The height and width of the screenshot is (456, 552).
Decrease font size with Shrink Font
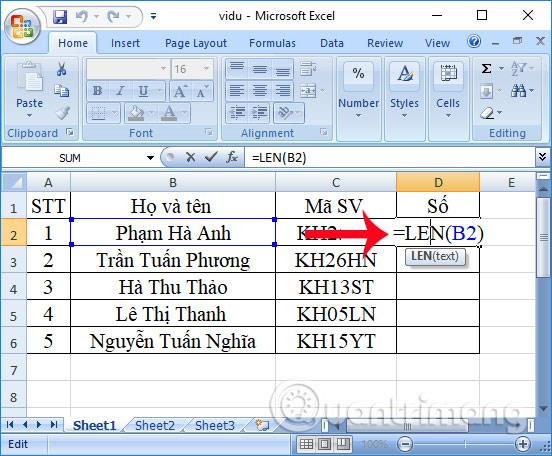pos(203,92)
